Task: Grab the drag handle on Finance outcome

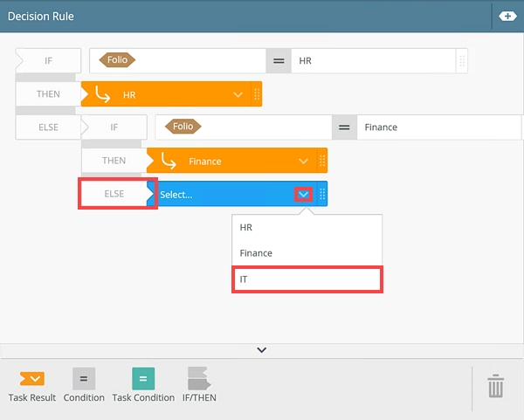Action: [x=322, y=161]
